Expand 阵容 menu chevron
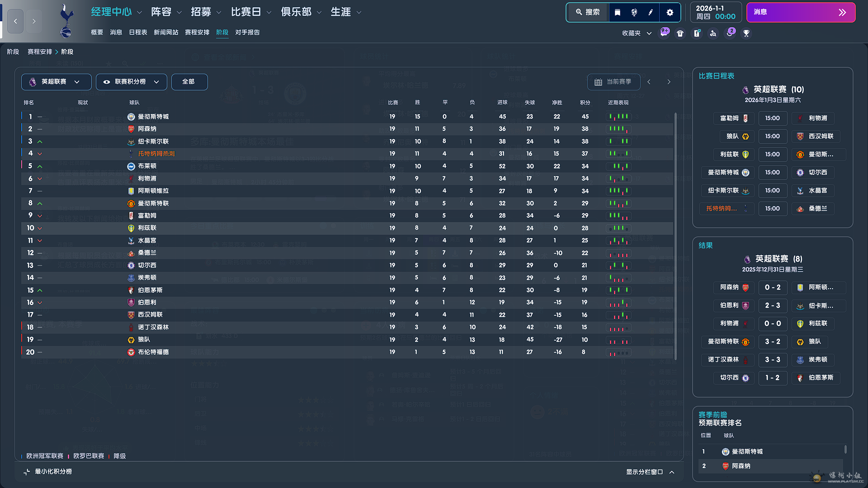Image resolution: width=868 pixels, height=488 pixels. click(x=179, y=13)
